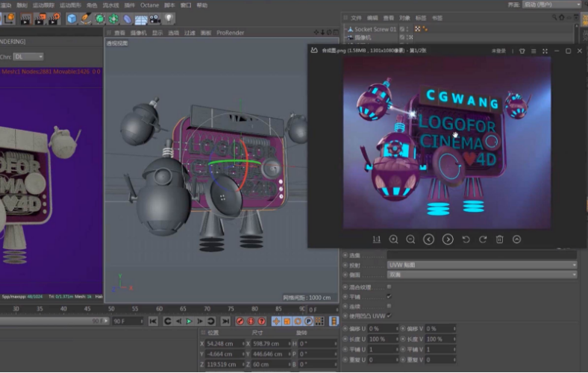Play the animation forward
Viewport: 588px width, 373px height.
(x=189, y=322)
